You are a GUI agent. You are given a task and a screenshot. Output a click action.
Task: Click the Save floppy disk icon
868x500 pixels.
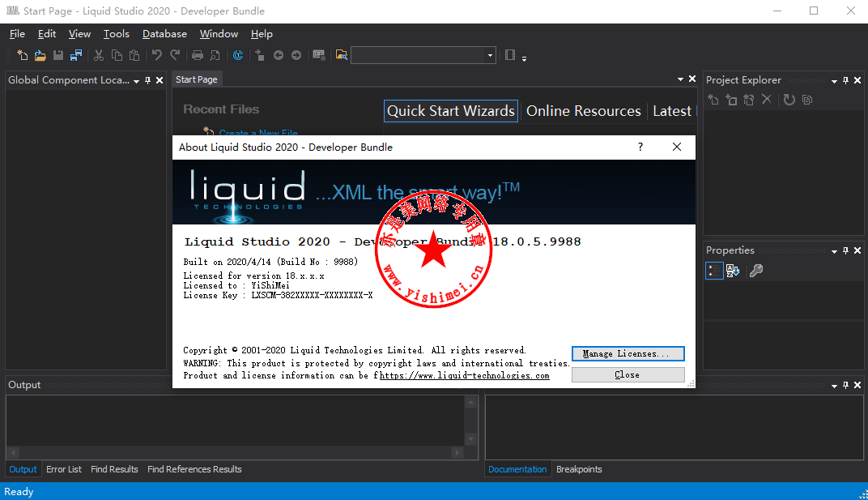(x=58, y=55)
